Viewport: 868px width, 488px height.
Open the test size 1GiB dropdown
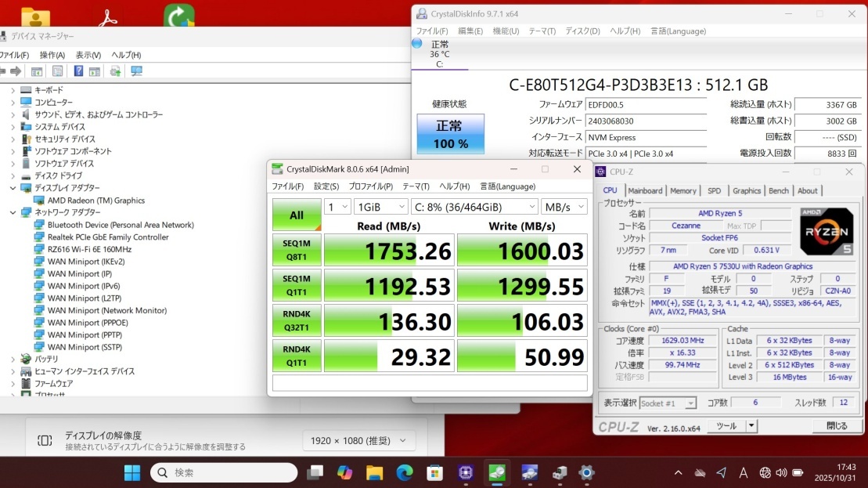point(380,207)
